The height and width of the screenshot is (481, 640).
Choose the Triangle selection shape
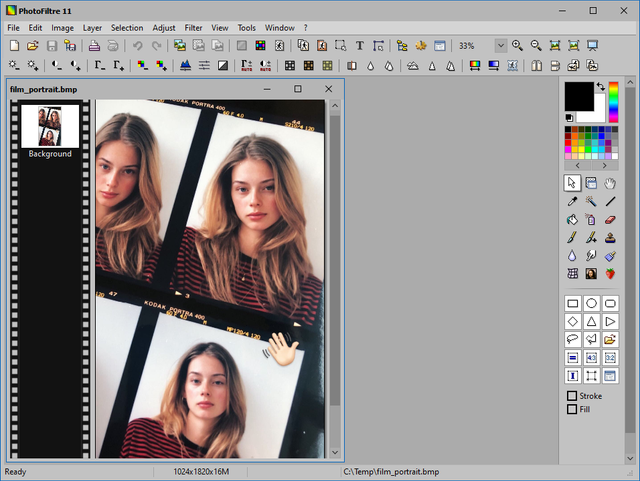(x=591, y=321)
